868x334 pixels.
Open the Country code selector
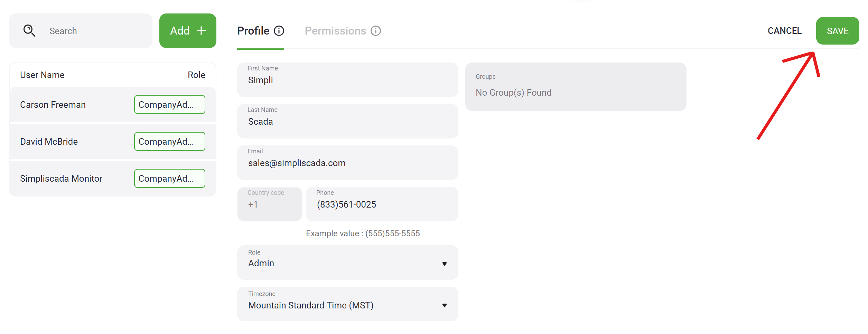point(270,204)
